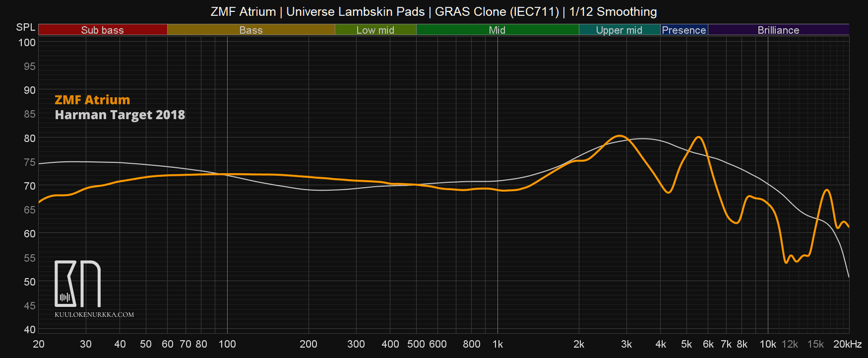Click the 20kHz axis label
Viewport: 868px width, 358px height.
coord(847,344)
